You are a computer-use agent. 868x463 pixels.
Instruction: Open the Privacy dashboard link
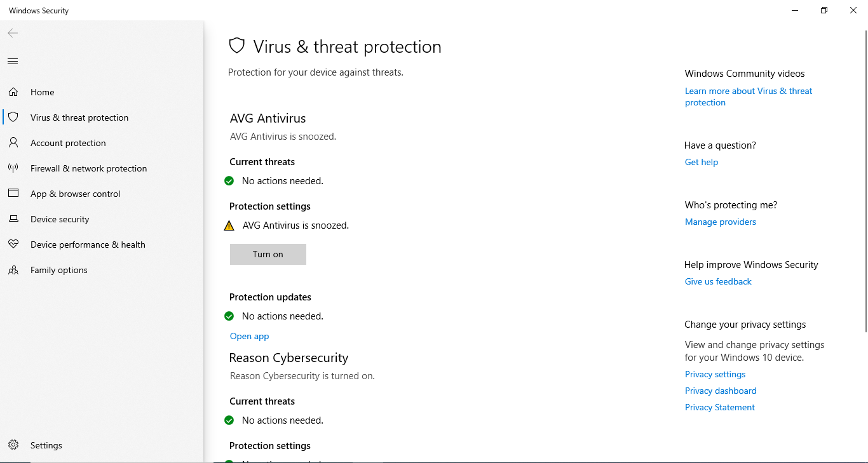coord(721,391)
